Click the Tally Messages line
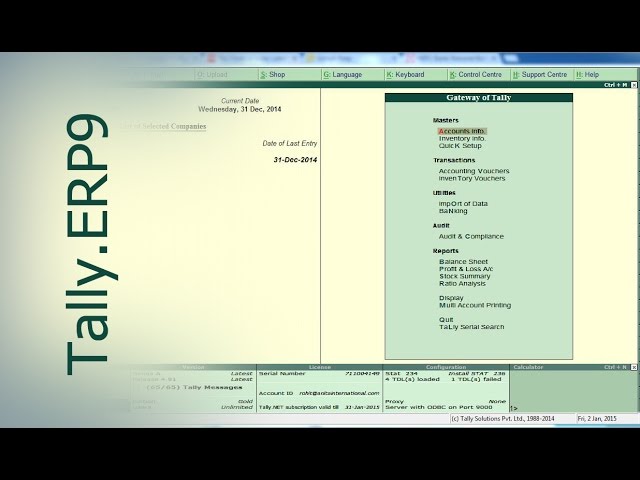The height and width of the screenshot is (480, 640). pos(194,387)
